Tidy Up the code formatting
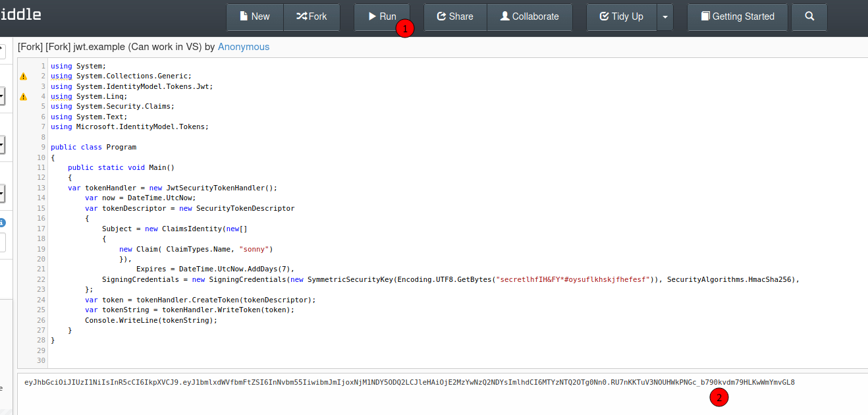The width and height of the screenshot is (868, 415). click(x=622, y=16)
